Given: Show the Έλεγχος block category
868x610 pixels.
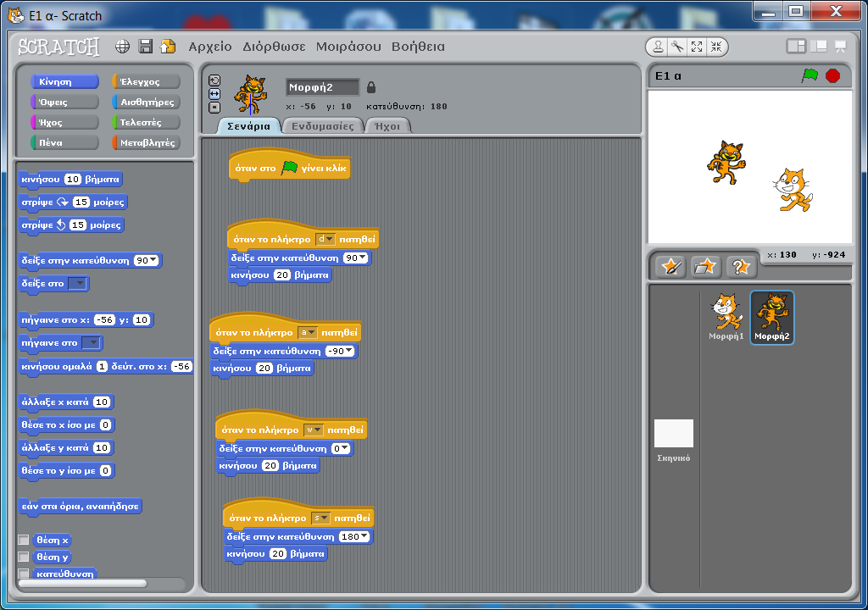Looking at the screenshot, I should [146, 82].
